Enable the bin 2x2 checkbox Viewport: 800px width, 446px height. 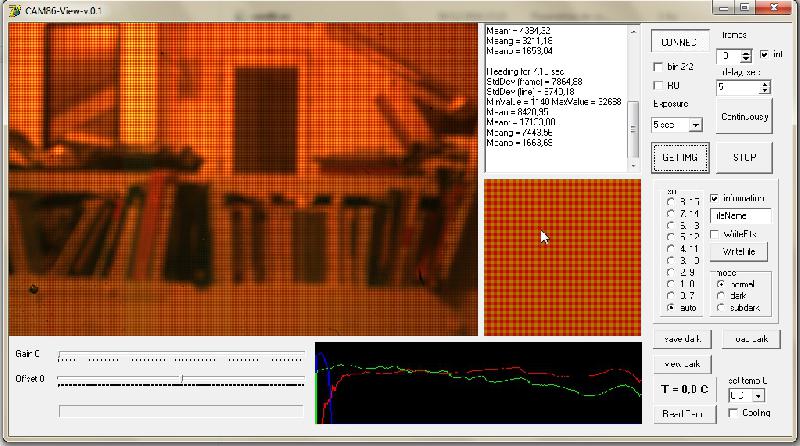658,67
